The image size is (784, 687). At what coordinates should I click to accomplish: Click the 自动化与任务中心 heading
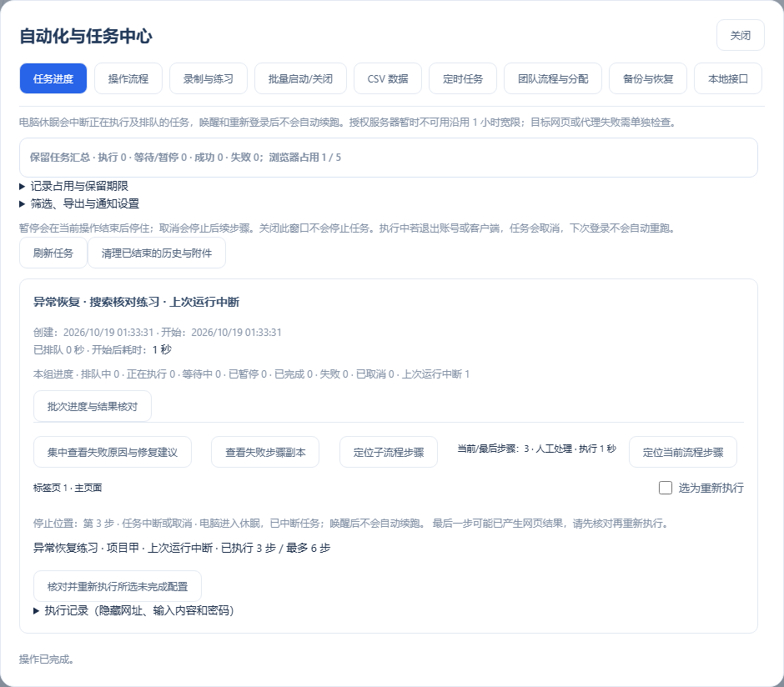point(86,36)
